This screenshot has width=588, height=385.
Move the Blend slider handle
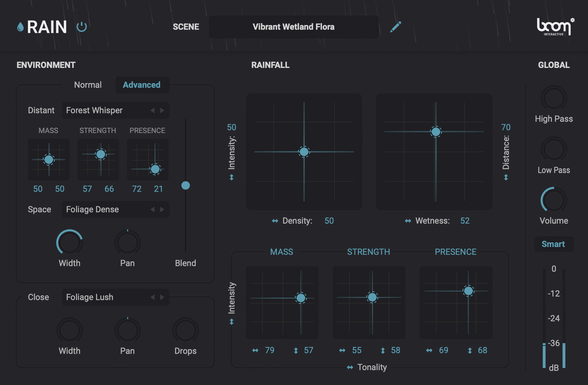[x=185, y=185]
